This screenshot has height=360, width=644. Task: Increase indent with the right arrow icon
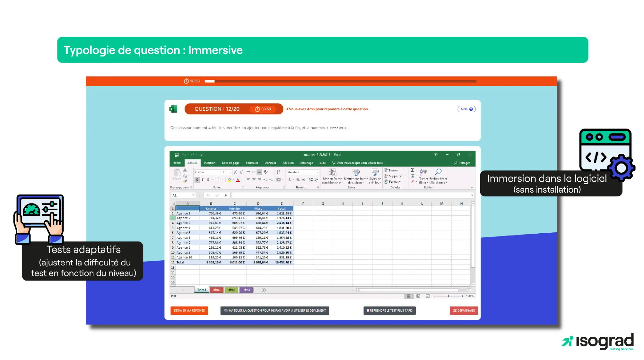click(x=271, y=180)
